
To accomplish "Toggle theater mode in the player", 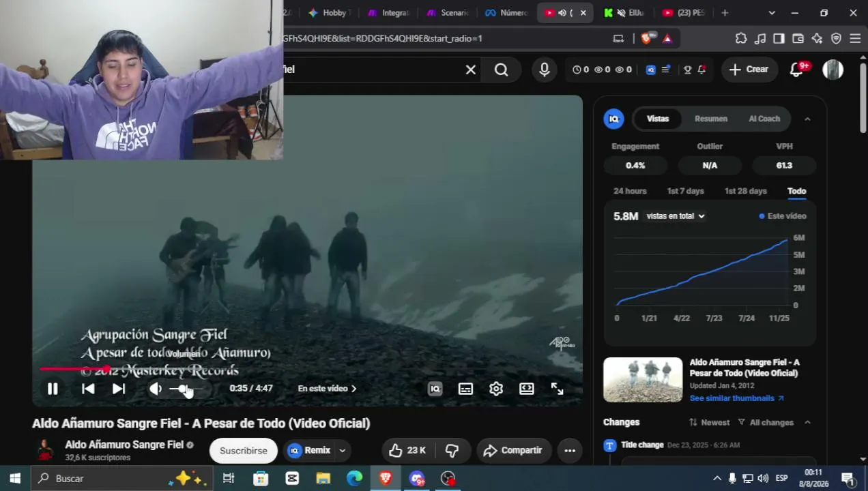I will point(527,389).
